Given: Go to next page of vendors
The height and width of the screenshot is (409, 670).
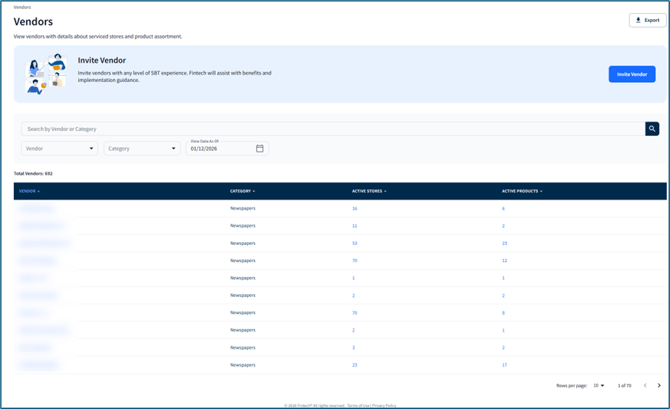Looking at the screenshot, I should tap(658, 385).
